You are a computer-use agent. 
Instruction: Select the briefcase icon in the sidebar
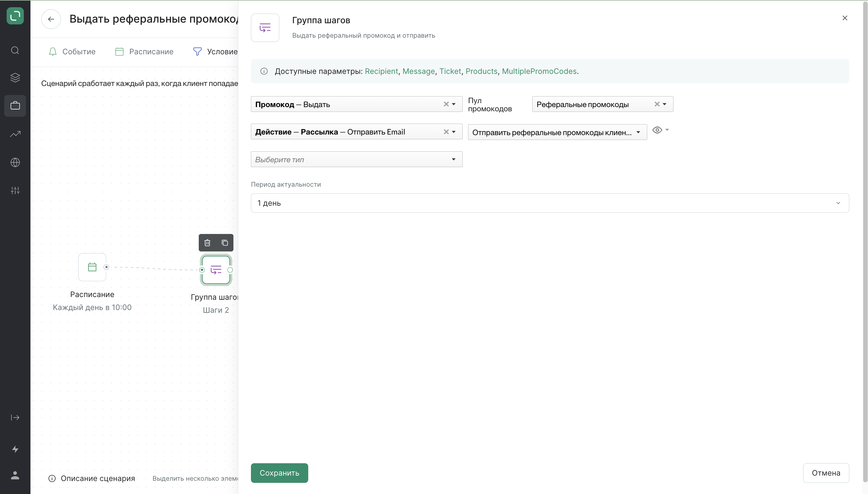click(x=15, y=106)
